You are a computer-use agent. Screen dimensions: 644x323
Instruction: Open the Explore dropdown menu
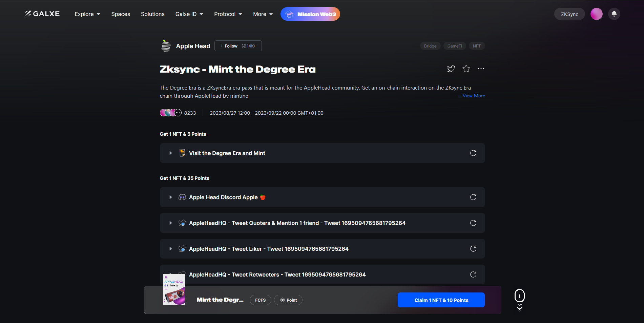87,14
